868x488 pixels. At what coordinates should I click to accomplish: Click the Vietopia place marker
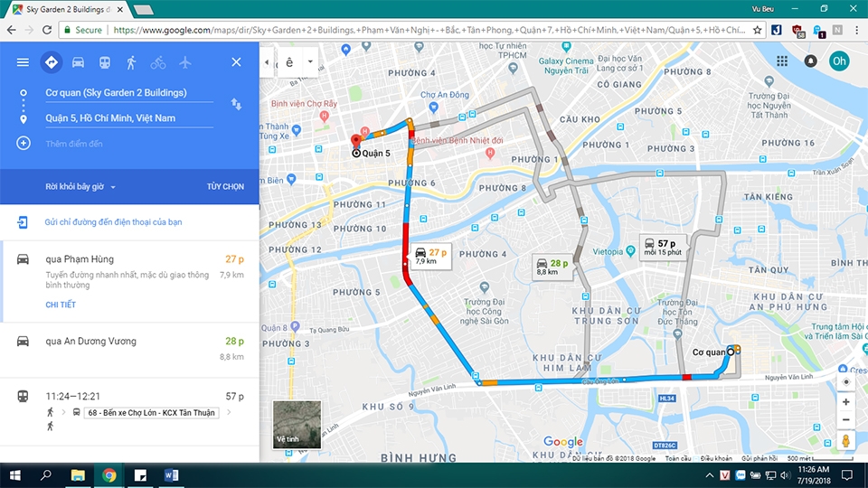coord(630,251)
